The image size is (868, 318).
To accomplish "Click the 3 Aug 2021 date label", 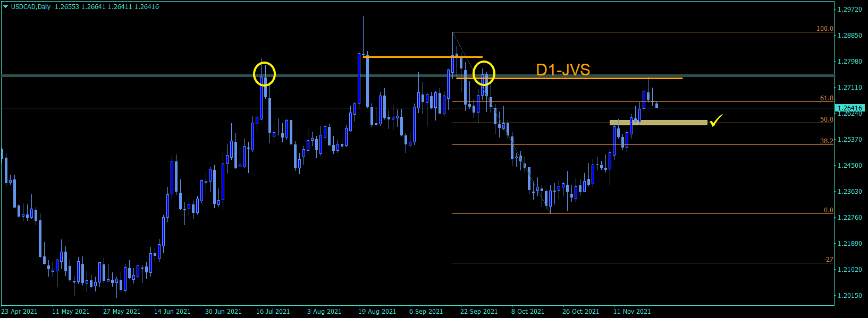I will pos(324,312).
